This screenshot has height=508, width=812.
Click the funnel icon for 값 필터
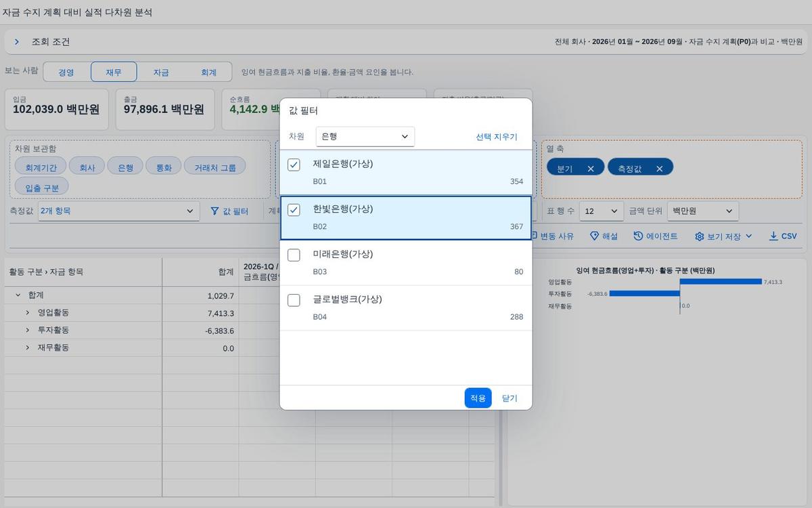click(215, 211)
